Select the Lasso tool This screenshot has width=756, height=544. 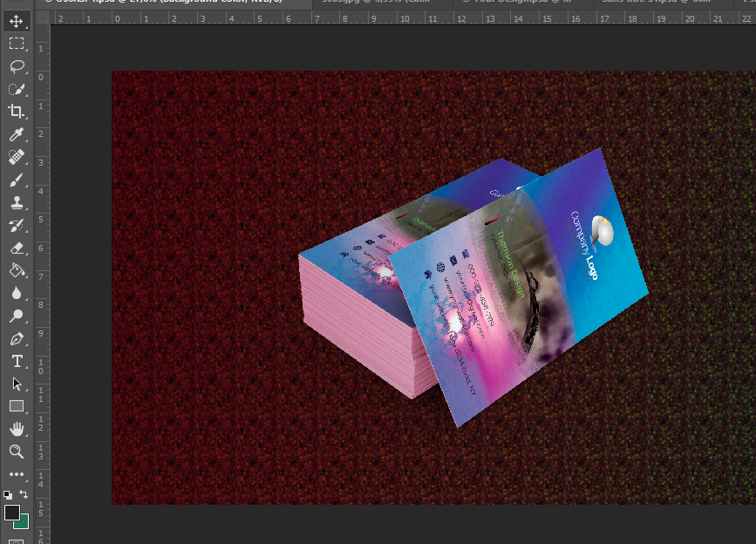[17, 66]
